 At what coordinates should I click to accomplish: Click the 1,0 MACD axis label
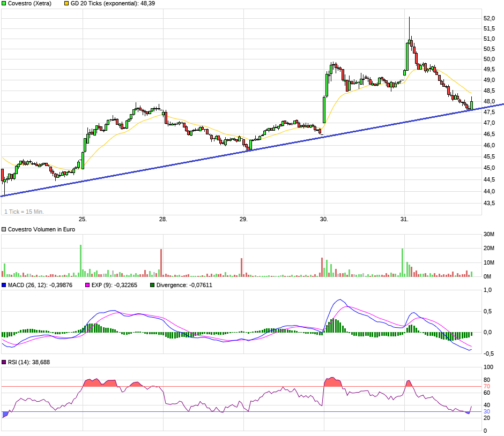487,290
